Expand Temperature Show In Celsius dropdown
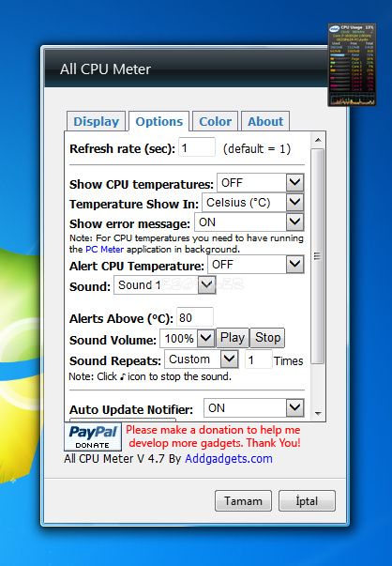Image resolution: width=392 pixels, height=566 pixels. [x=253, y=203]
